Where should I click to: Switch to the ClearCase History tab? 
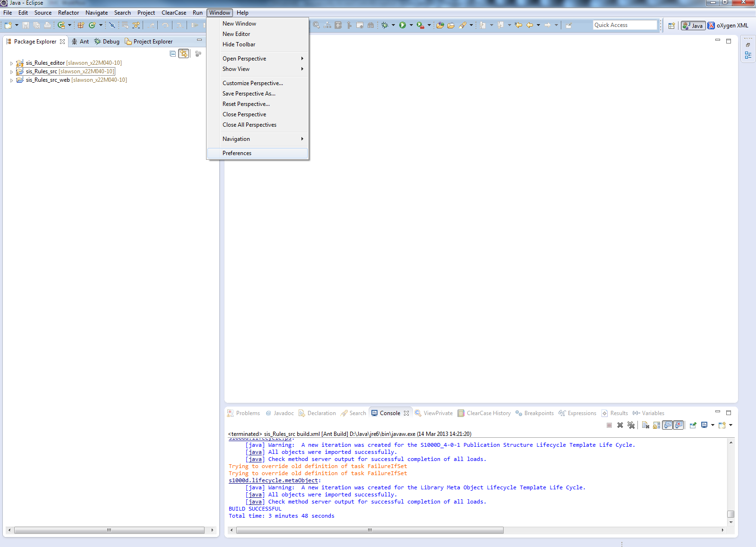click(484, 413)
